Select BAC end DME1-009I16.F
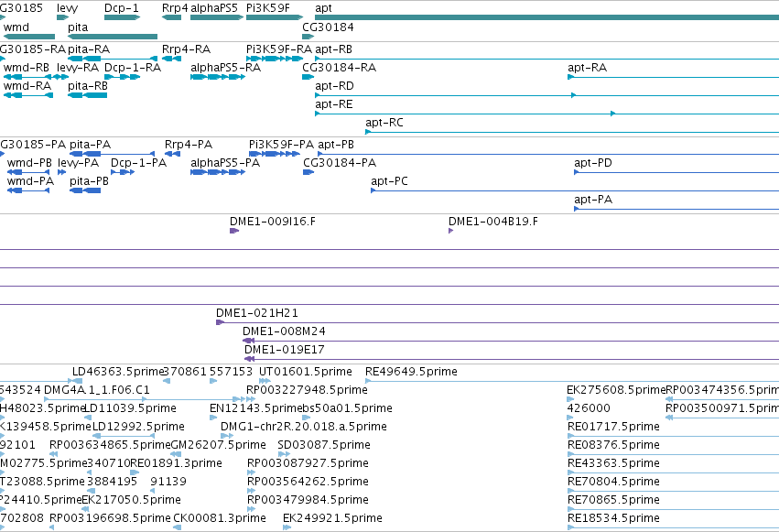The width and height of the screenshot is (779, 532). pos(273,222)
